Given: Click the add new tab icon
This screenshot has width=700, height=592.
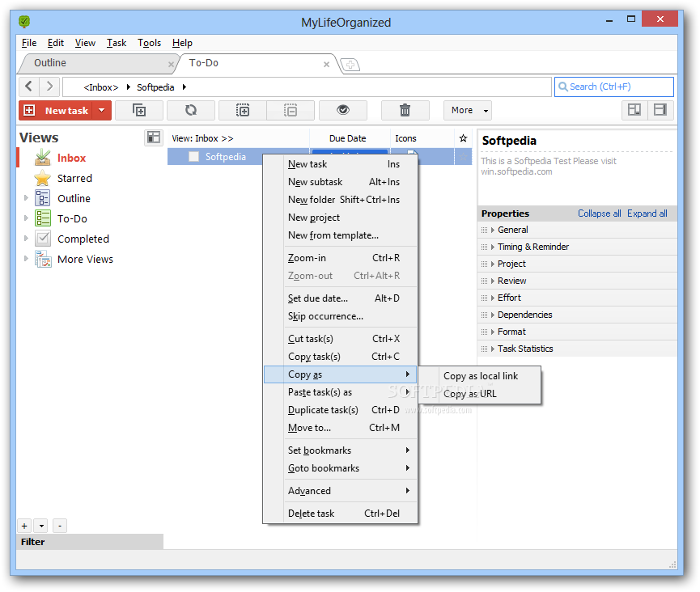Looking at the screenshot, I should (350, 66).
